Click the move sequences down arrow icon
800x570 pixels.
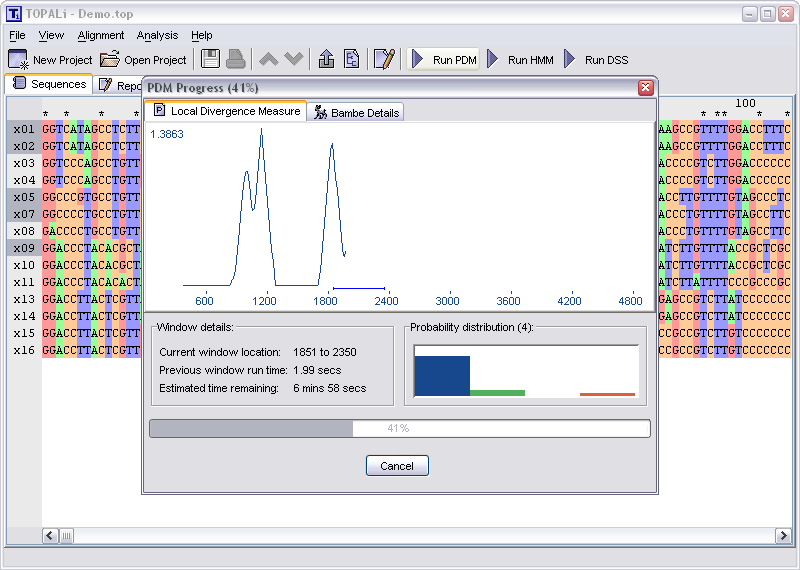pos(294,59)
